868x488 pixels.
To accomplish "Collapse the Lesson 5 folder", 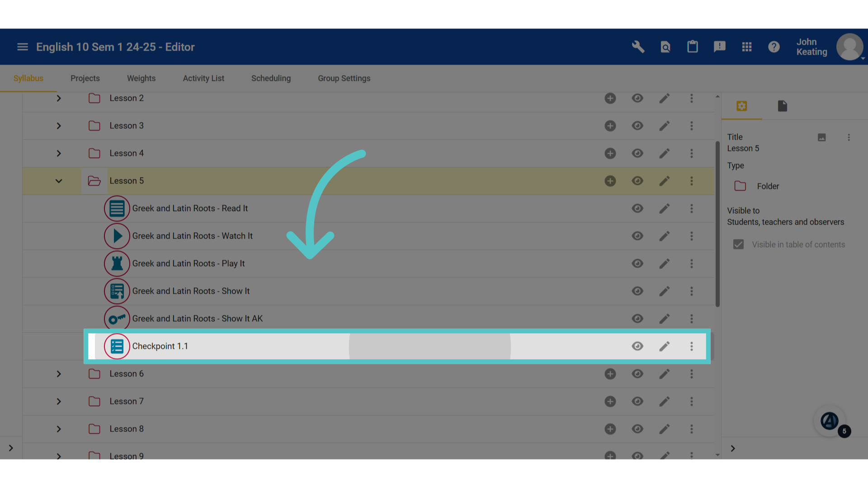I will [x=58, y=181].
